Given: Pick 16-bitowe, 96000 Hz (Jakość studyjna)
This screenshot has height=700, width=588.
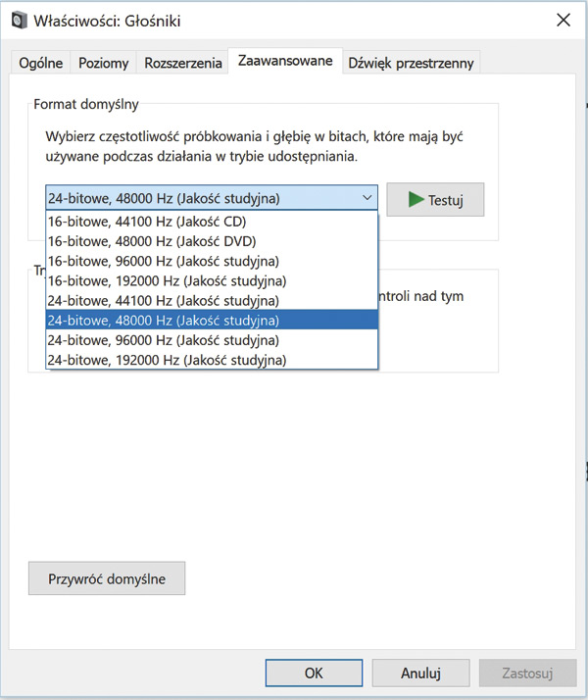Looking at the screenshot, I should (x=212, y=261).
